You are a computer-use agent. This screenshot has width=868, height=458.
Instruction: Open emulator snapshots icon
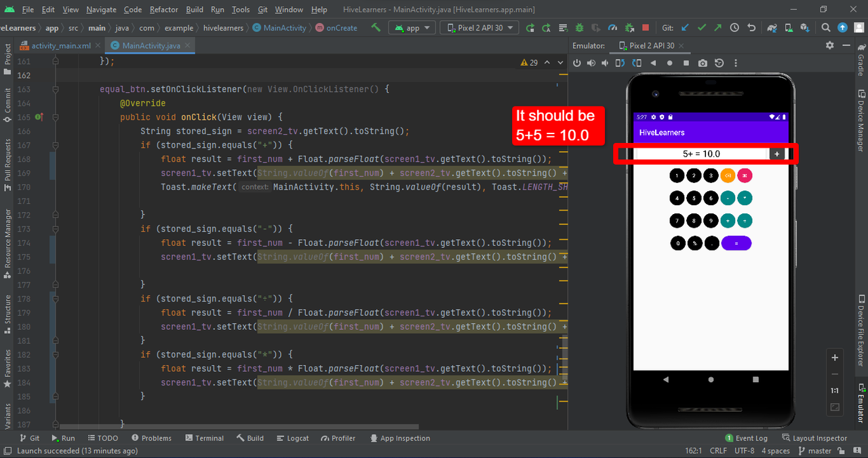point(719,62)
